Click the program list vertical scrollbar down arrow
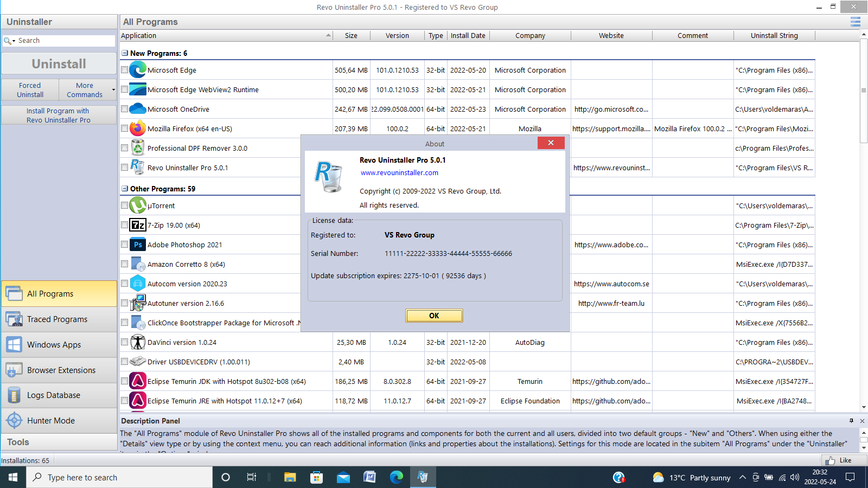868x488 pixels. point(864,407)
